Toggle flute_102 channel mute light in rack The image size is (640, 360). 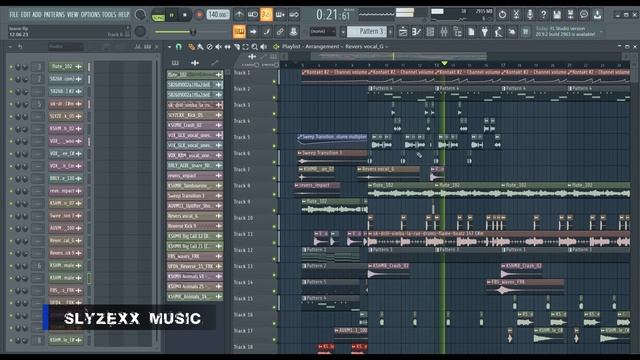(x=11, y=67)
